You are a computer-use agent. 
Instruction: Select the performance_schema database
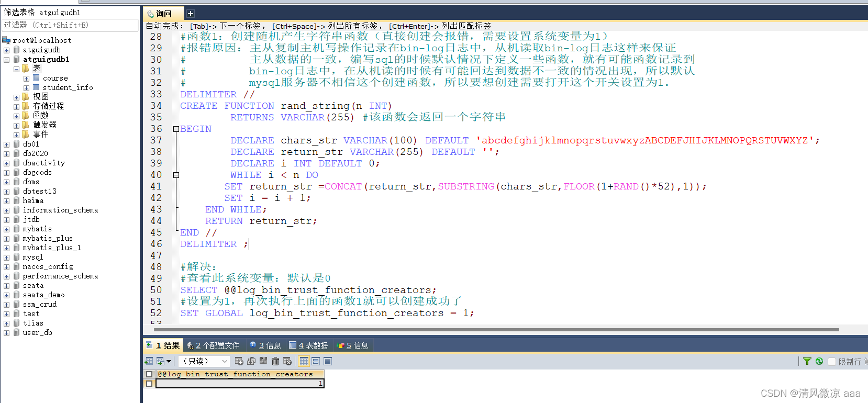pos(60,276)
